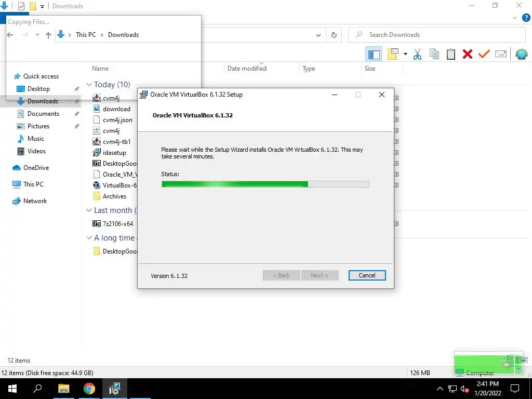Image resolution: width=532 pixels, height=399 pixels.
Task: Open Desktop in navigation pane
Action: click(38, 88)
